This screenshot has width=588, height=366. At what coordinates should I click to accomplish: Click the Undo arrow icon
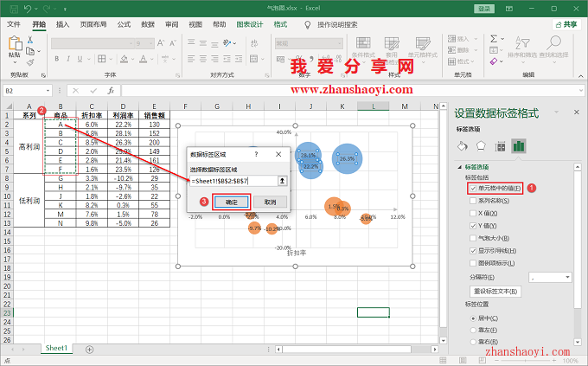(x=28, y=9)
